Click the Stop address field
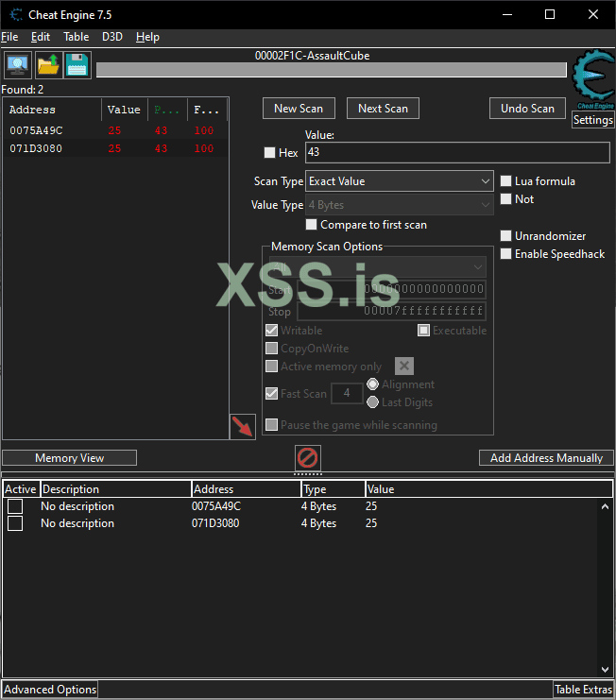 [391, 311]
